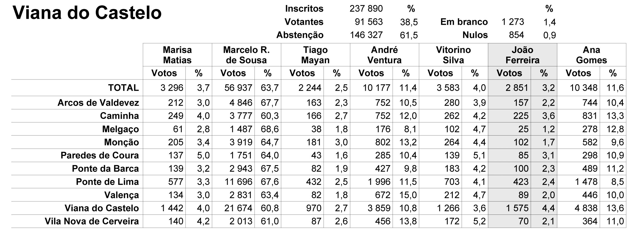Click Marcelo's total votes 56 937
This screenshot has height=229, width=644.
(238, 88)
